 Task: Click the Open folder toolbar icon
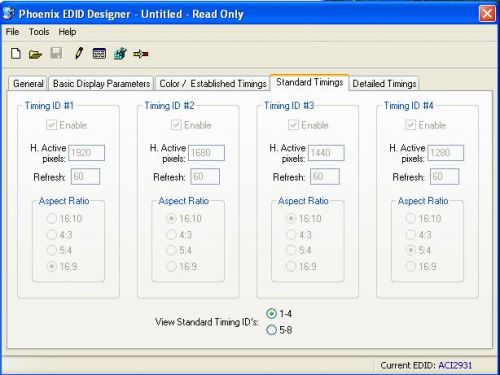[35, 54]
